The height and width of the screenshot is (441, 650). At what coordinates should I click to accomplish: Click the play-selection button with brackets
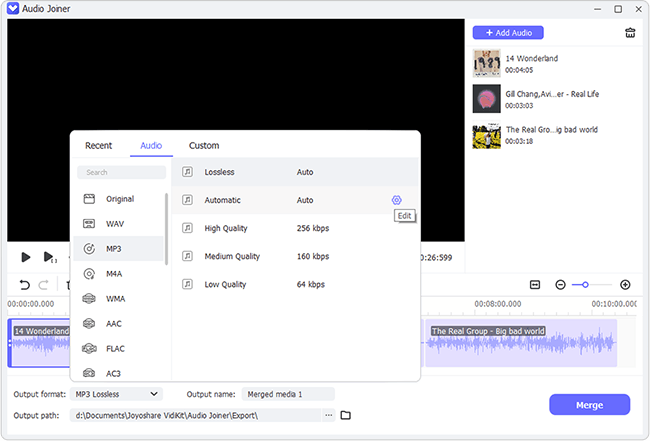click(x=50, y=257)
